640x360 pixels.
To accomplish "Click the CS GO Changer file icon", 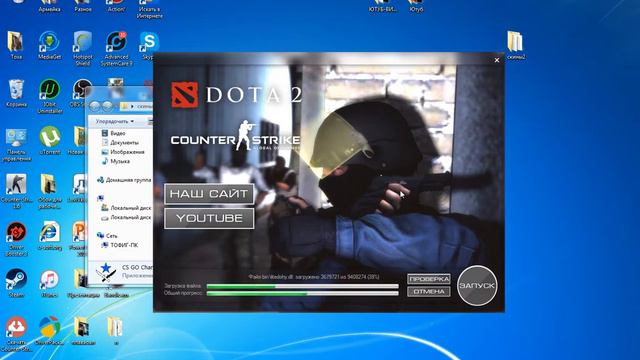I will point(106,272).
